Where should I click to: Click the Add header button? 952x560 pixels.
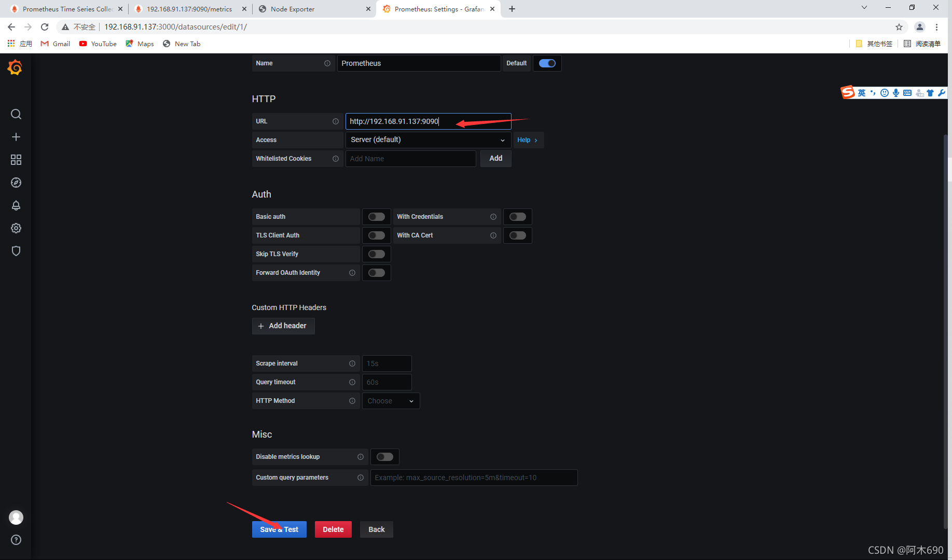[283, 326]
